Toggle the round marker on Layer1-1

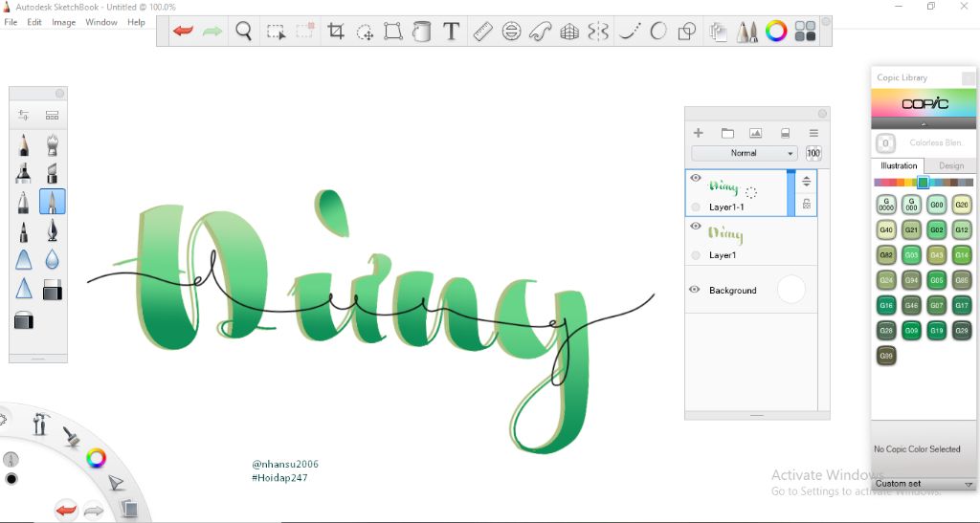[x=696, y=207]
